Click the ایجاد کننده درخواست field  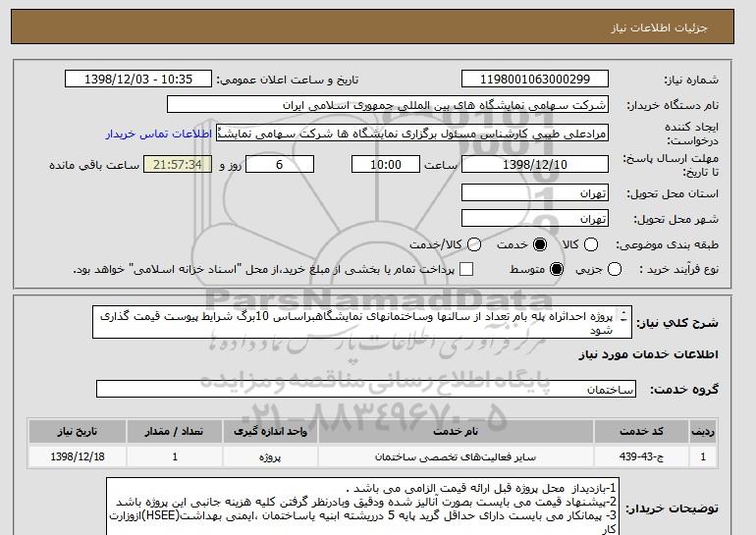point(412,134)
